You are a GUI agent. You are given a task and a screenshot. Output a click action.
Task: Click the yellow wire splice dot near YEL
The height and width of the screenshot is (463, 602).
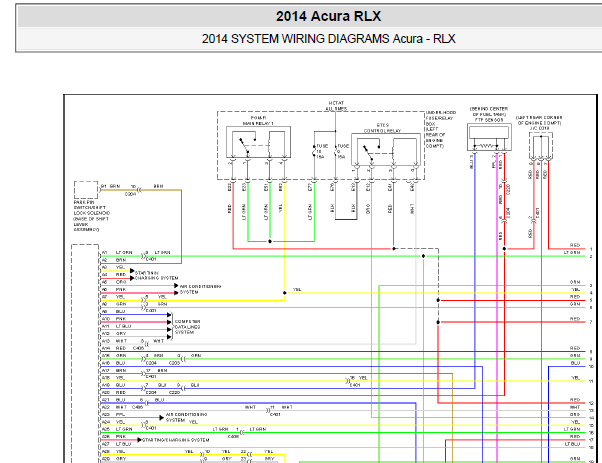pyautogui.click(x=284, y=293)
